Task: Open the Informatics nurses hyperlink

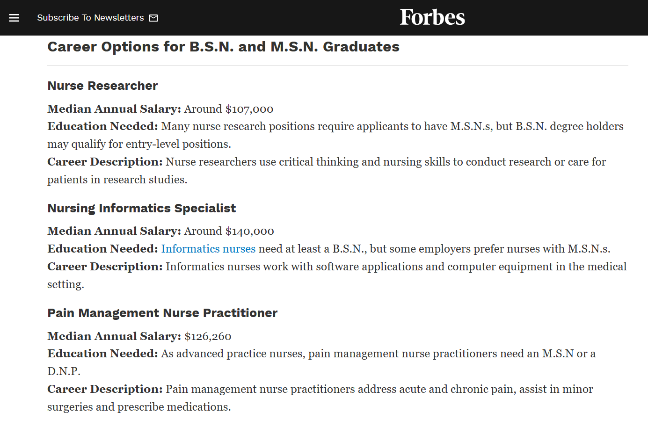Action: pos(208,249)
